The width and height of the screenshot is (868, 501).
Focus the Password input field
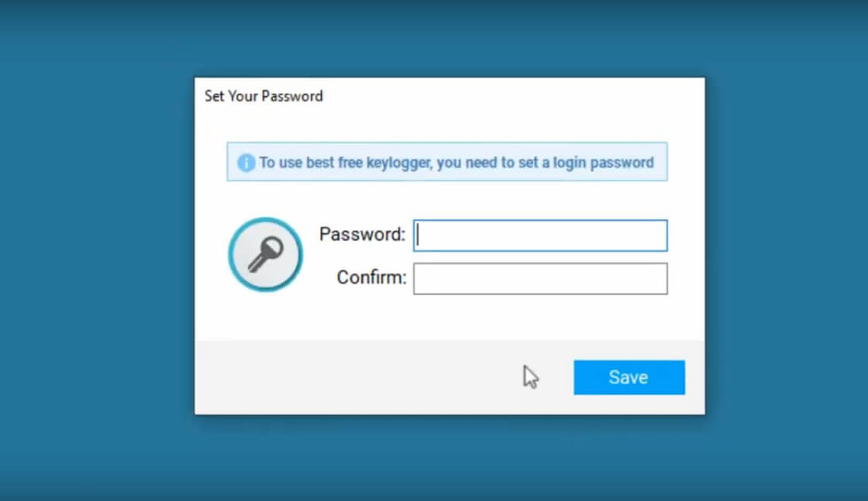pos(540,235)
